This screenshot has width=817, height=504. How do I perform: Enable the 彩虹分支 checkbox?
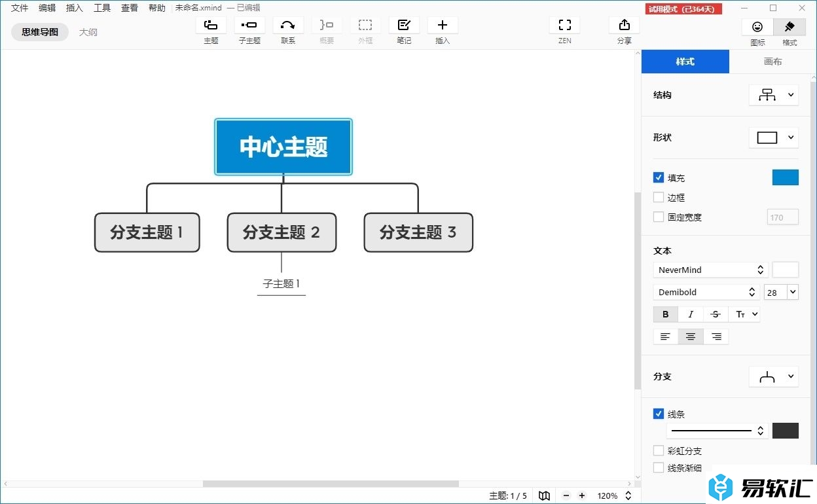coord(659,450)
